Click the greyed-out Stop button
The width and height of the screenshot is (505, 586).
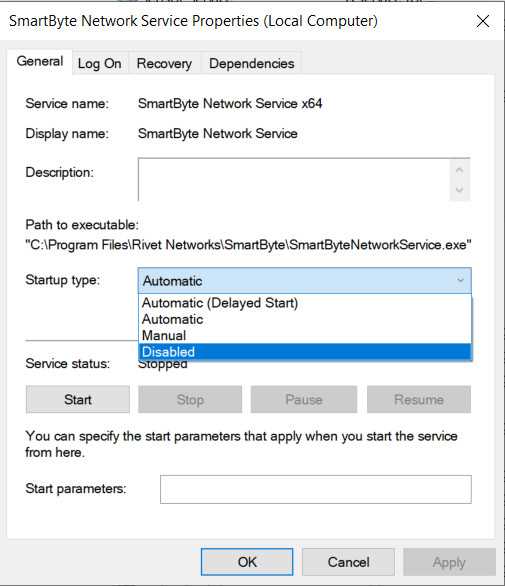click(190, 400)
